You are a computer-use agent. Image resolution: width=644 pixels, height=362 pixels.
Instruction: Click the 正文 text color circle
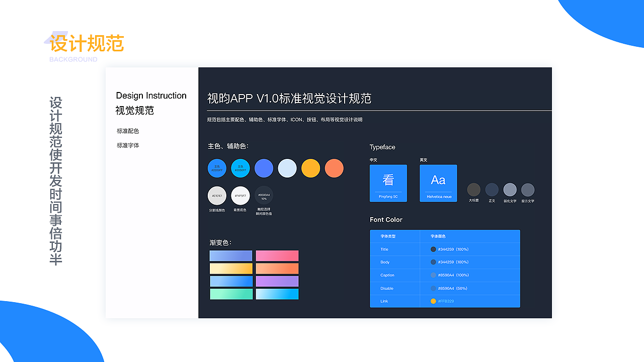point(492,190)
